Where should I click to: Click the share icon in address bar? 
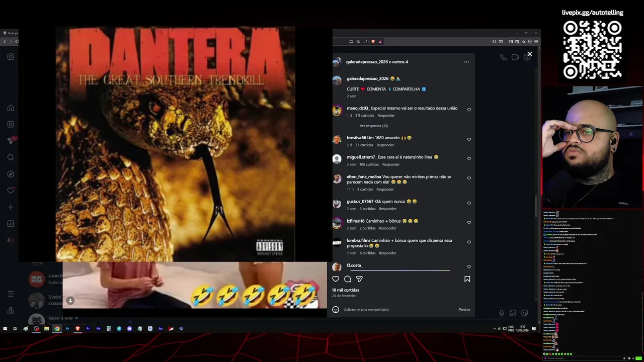(x=366, y=42)
